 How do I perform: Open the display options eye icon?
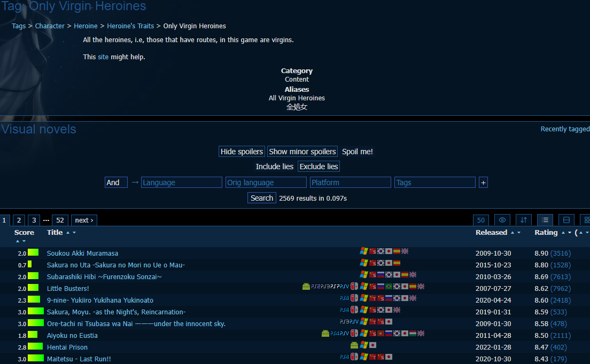tap(502, 220)
